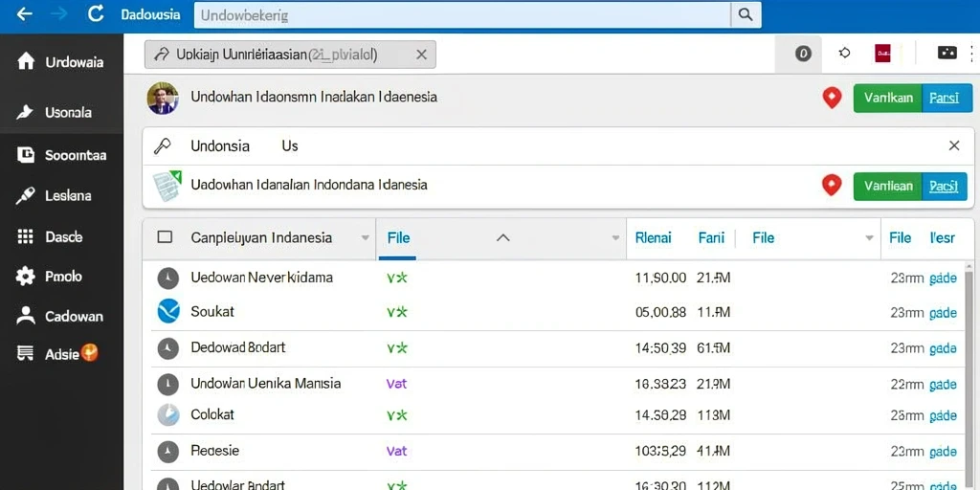Open dropdown beside Canpleujvan Indanesia header
This screenshot has height=490, width=980.
pyautogui.click(x=365, y=238)
